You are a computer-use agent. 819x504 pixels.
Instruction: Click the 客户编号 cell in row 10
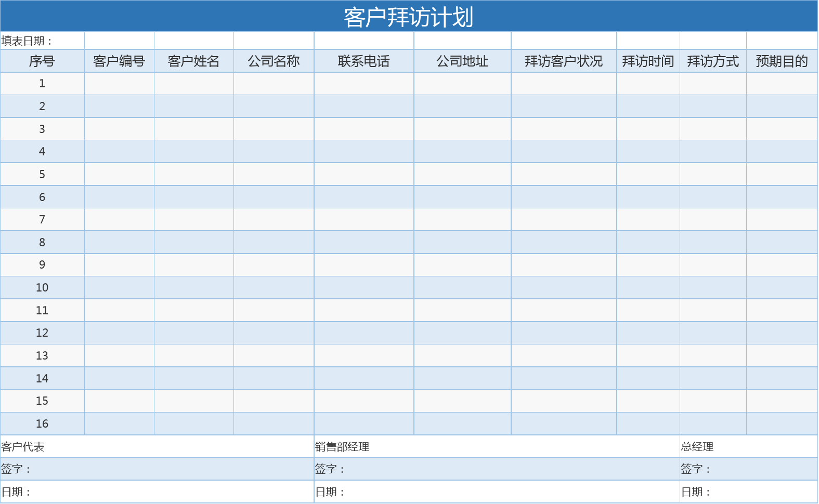coord(119,287)
